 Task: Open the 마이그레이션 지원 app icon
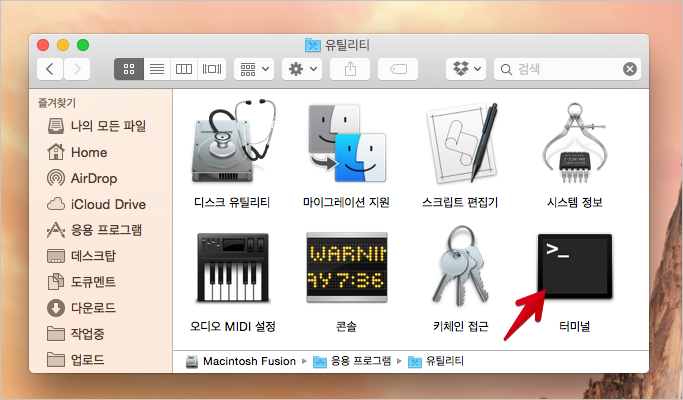(x=347, y=142)
